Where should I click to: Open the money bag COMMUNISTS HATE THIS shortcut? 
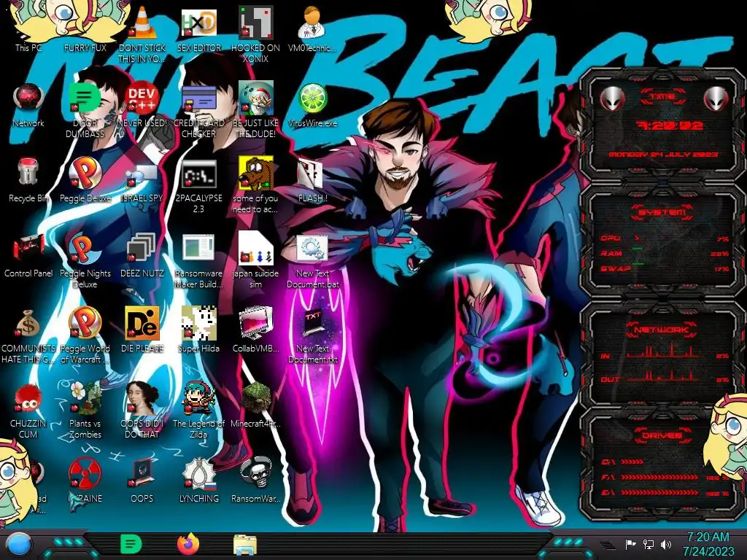click(x=28, y=323)
